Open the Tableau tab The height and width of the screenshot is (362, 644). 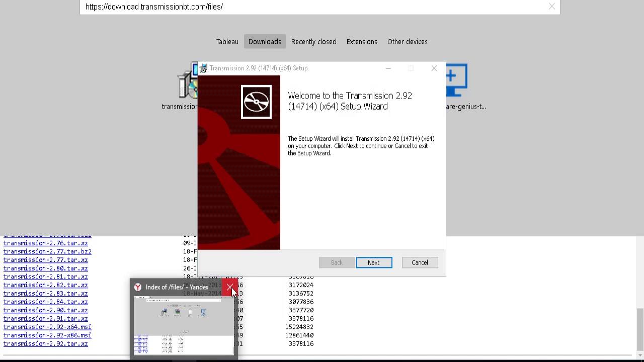tap(227, 42)
